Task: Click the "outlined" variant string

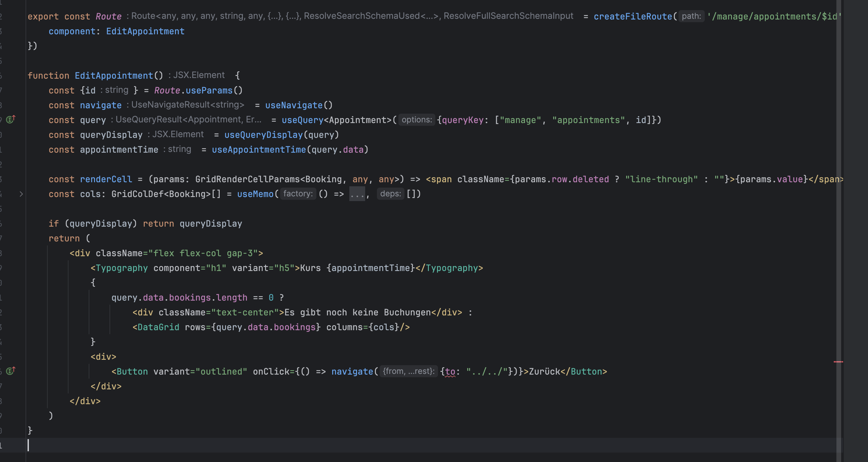Action: (x=221, y=372)
